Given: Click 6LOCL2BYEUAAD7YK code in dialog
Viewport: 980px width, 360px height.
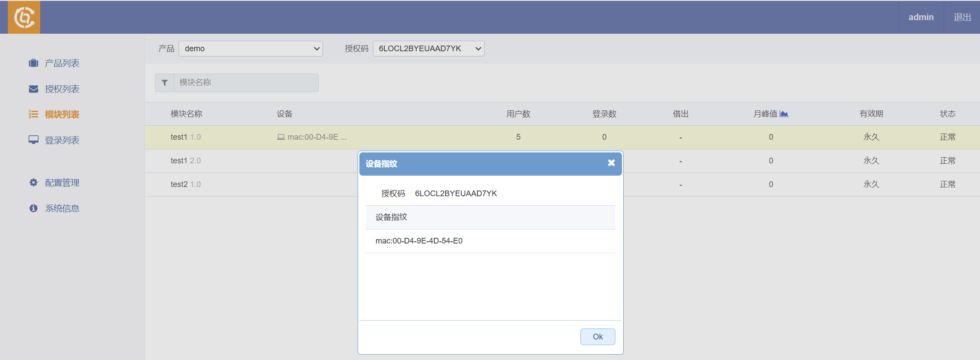Looking at the screenshot, I should pyautogui.click(x=456, y=194).
